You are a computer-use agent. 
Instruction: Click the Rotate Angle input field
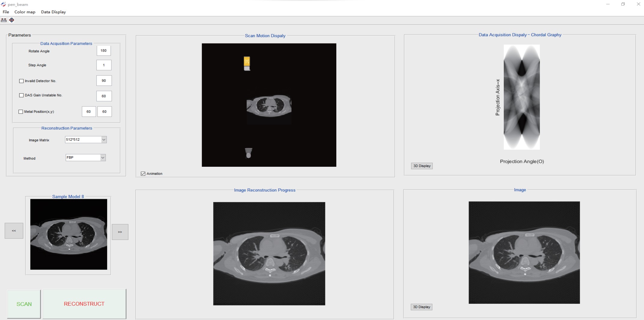click(x=104, y=51)
